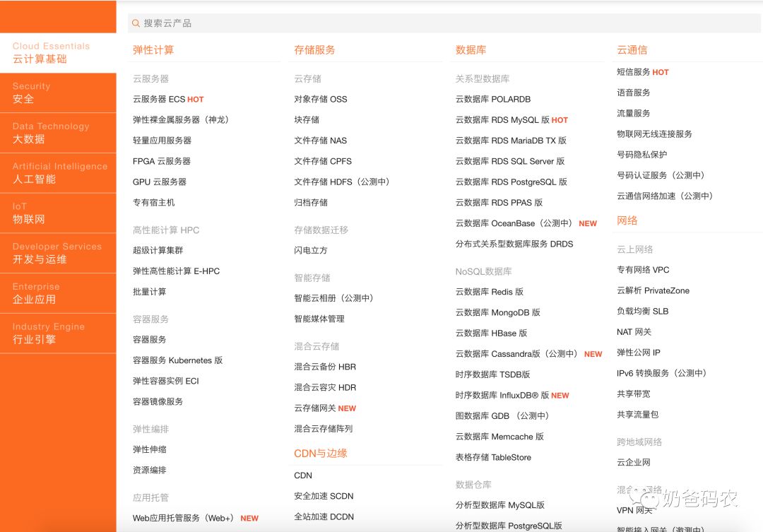Click the search magnifier icon

[136, 23]
